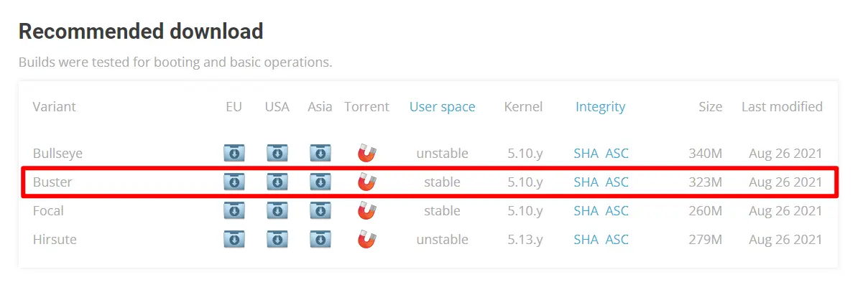Open ASC signature for Focal
The height and width of the screenshot is (290, 868).
pos(617,210)
